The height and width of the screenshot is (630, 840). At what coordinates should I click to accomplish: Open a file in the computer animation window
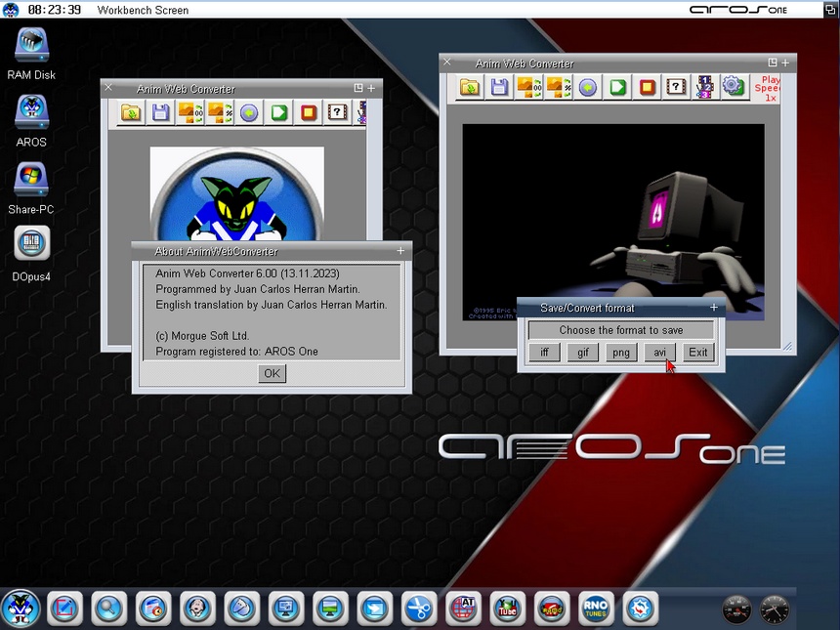click(x=470, y=87)
